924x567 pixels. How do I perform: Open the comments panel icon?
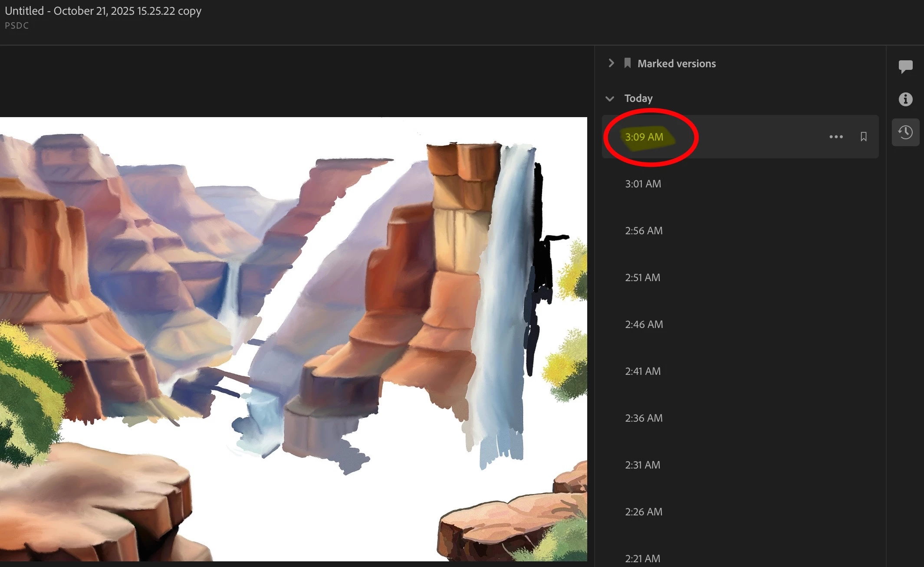click(x=905, y=66)
